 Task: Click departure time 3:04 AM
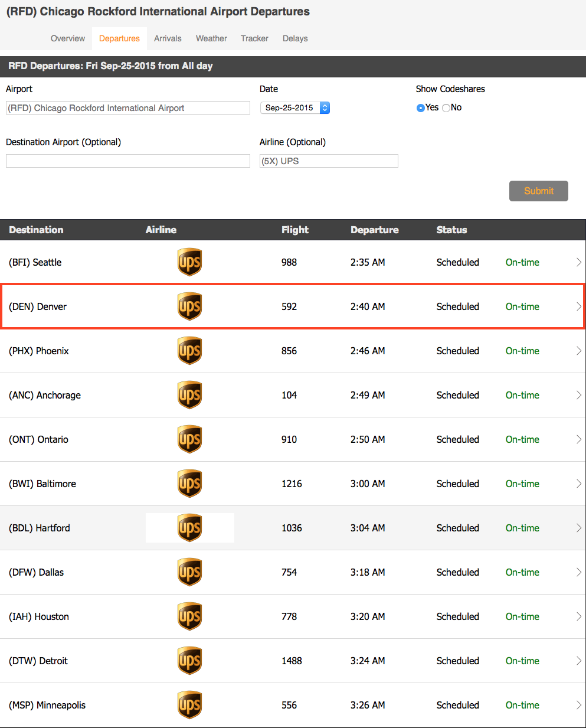(368, 528)
